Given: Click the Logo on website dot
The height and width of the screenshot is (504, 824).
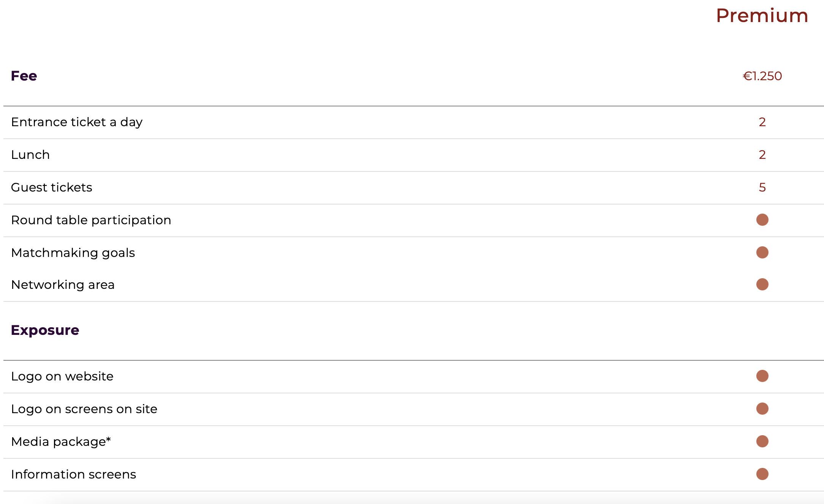Looking at the screenshot, I should click(762, 376).
